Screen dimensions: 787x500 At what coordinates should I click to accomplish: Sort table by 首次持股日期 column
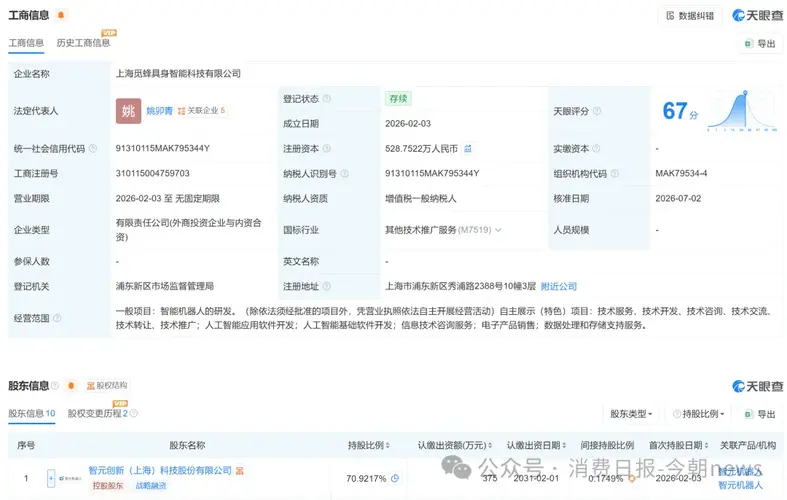coord(679,445)
